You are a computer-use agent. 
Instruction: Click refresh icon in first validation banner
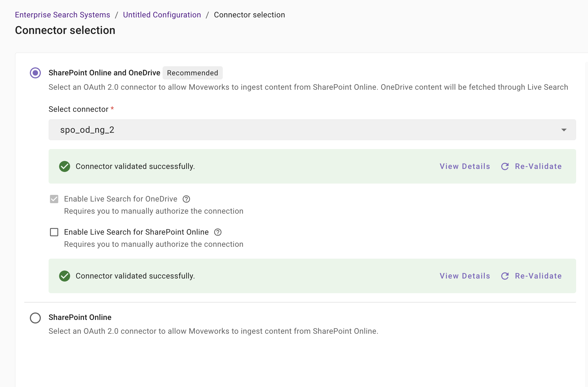coord(505,166)
